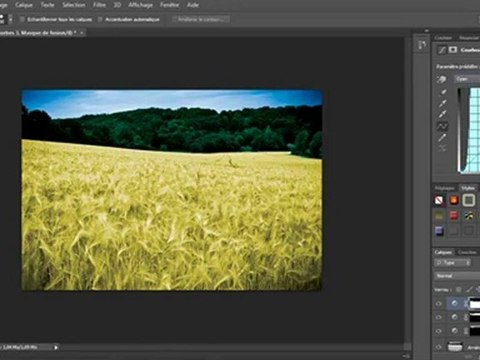
Task: Switch to the Nuancier panel tab
Action: (469, 38)
